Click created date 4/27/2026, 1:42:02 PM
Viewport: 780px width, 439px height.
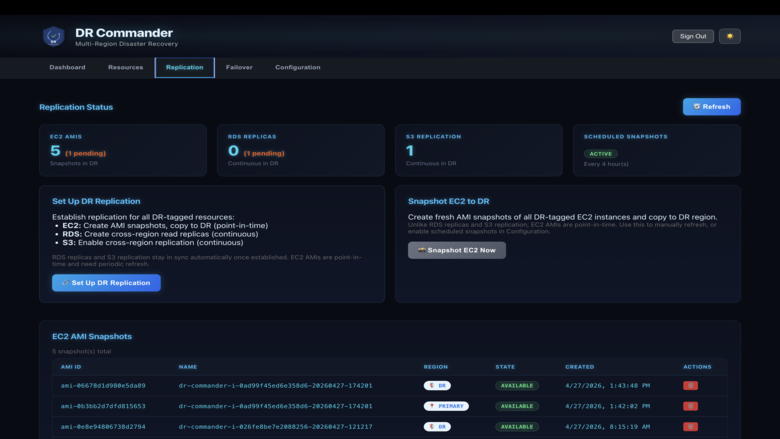[607, 406]
